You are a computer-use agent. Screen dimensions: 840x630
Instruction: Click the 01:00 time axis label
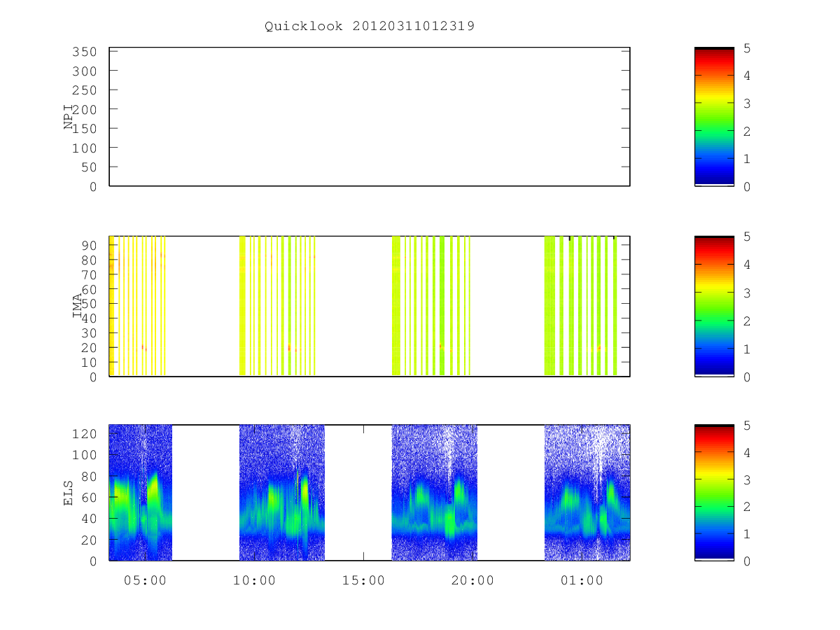pos(582,580)
